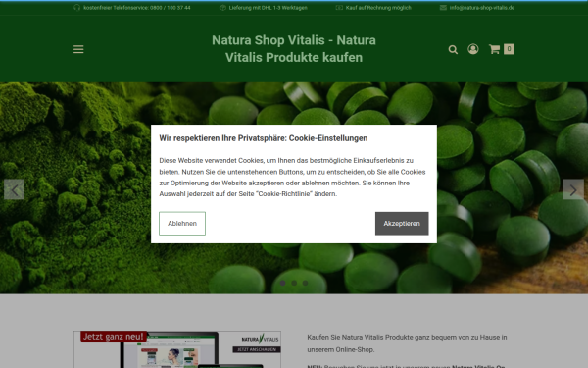Decline cookies with Ablehnen button

pyautogui.click(x=182, y=224)
